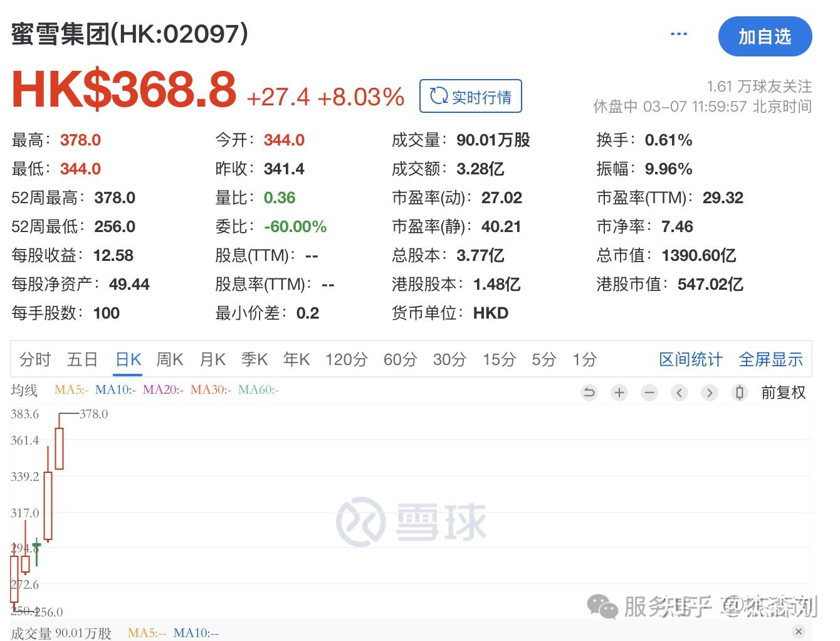Viewport: 840px width, 641px height.
Task: Click the chart zoom-in plus icon
Action: click(619, 392)
